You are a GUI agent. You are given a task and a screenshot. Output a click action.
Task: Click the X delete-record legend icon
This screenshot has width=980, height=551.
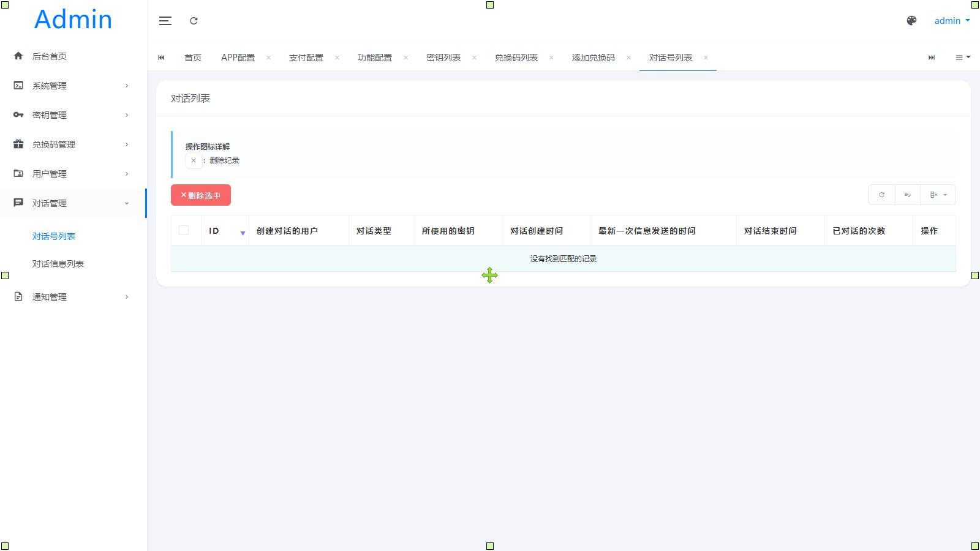194,160
